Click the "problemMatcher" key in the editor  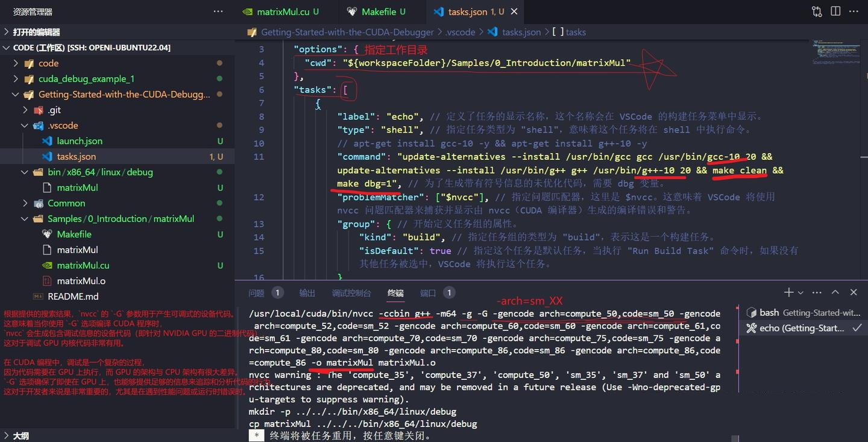click(x=381, y=197)
